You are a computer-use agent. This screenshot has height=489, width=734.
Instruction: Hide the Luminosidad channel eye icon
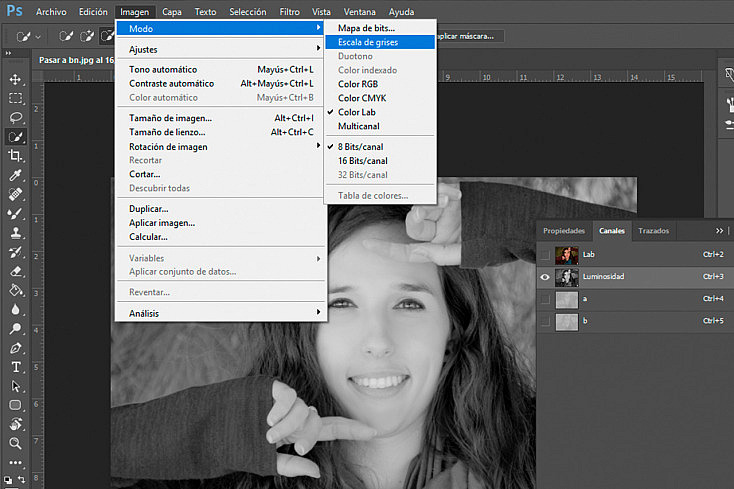click(x=545, y=277)
